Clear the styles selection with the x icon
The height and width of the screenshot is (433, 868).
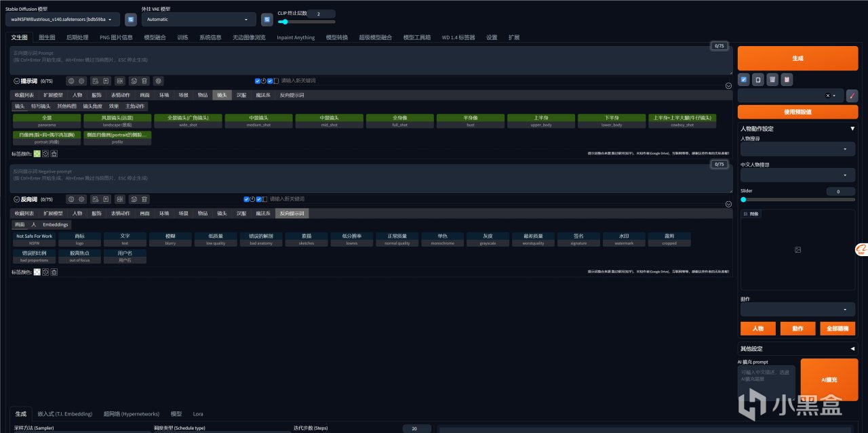828,96
